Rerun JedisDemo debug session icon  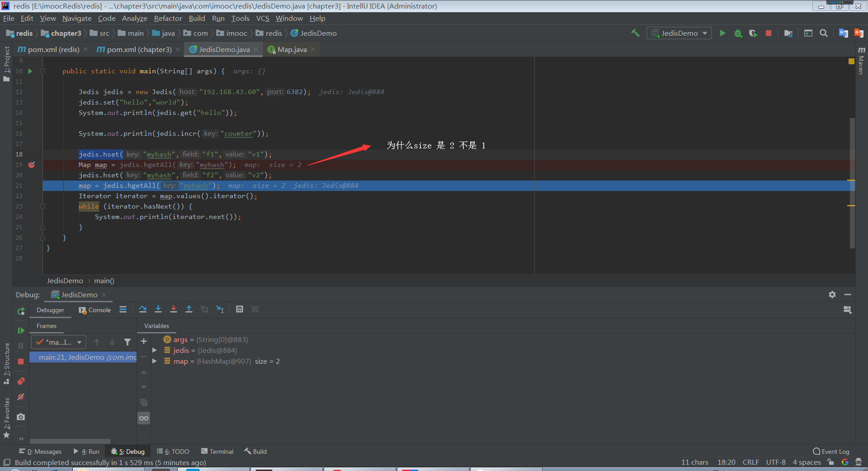[21, 311]
